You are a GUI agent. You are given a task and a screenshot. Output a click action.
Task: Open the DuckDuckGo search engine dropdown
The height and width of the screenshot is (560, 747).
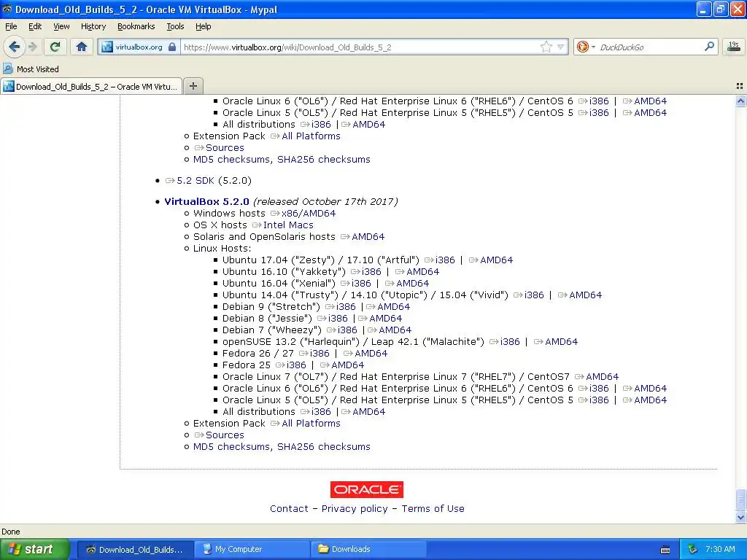pos(586,47)
